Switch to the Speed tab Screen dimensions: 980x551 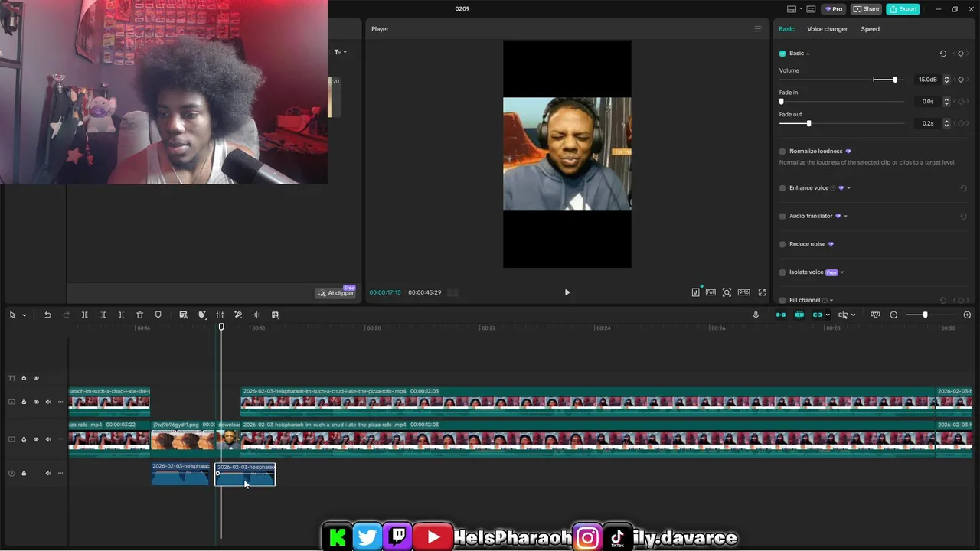(870, 29)
